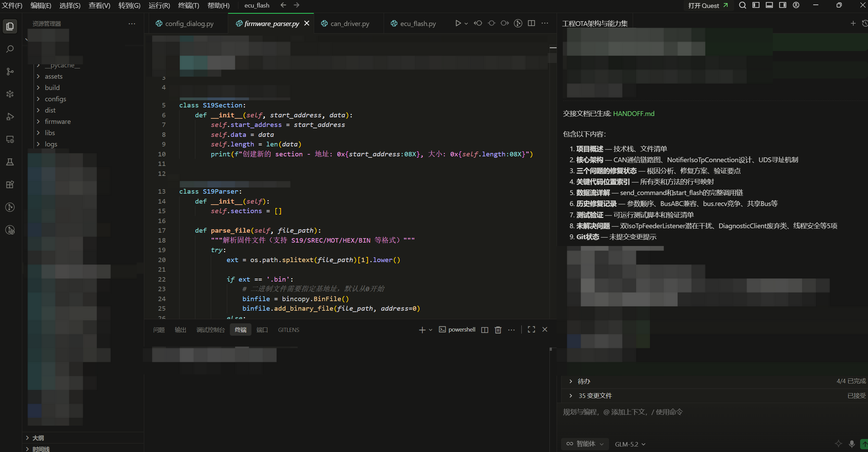Kill terminal with trash icon
Screen dimensions: 868x452
(x=498, y=330)
